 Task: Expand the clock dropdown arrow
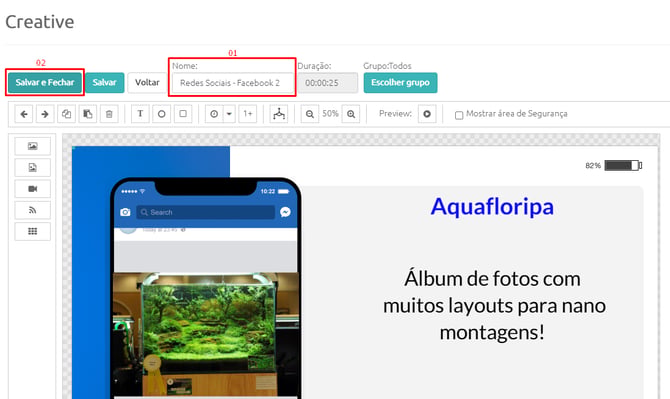click(x=229, y=114)
